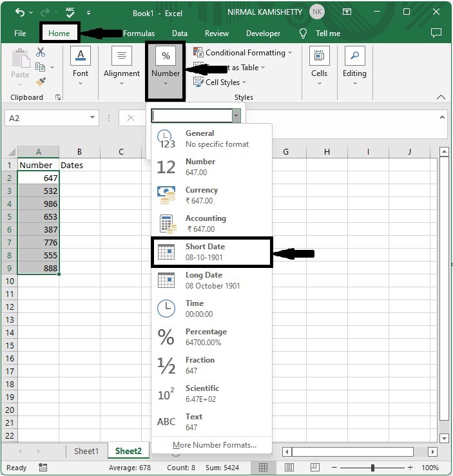Screen dimensions: 453x476
Task: Click the NK account avatar
Action: 317,12
